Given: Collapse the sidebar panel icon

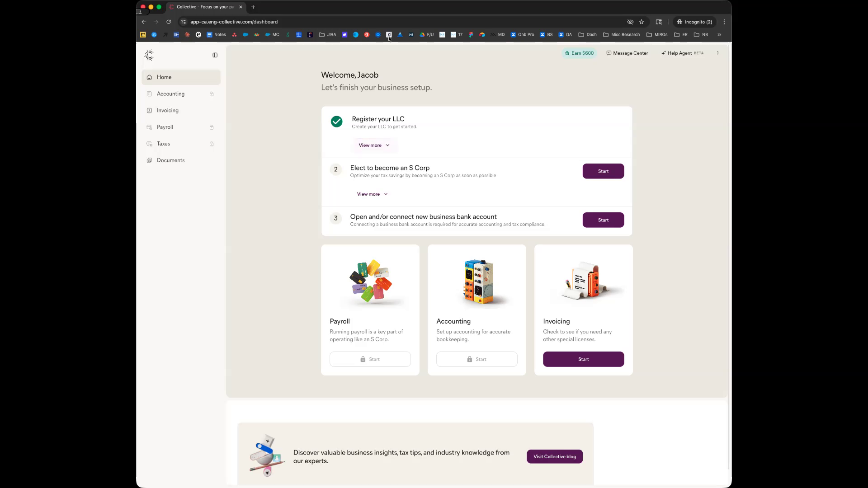Looking at the screenshot, I should [215, 55].
